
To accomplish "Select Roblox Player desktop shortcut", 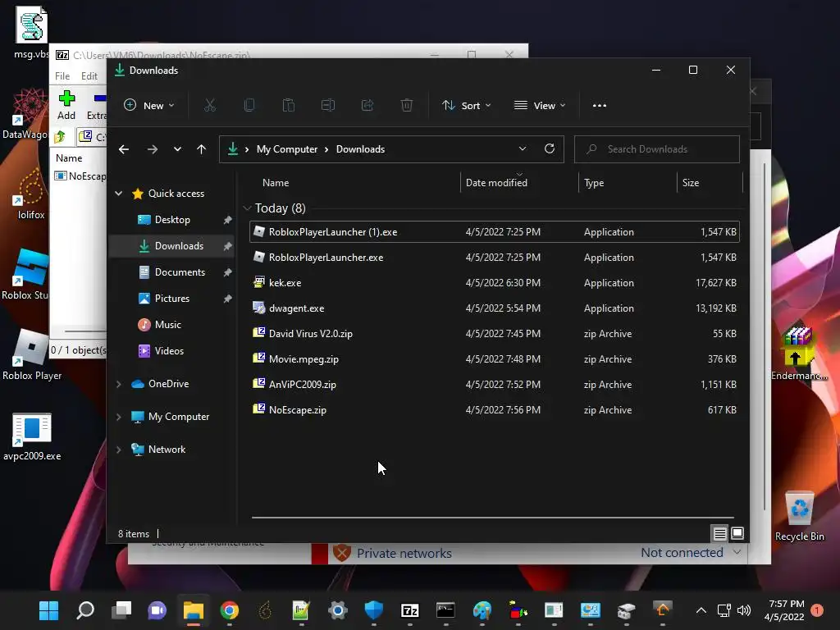I will 32,354.
